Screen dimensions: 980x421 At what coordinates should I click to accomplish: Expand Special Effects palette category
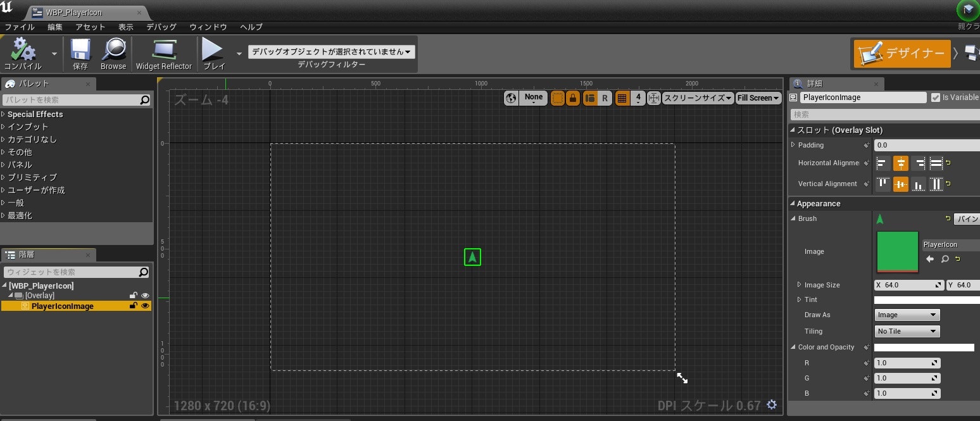pos(3,115)
